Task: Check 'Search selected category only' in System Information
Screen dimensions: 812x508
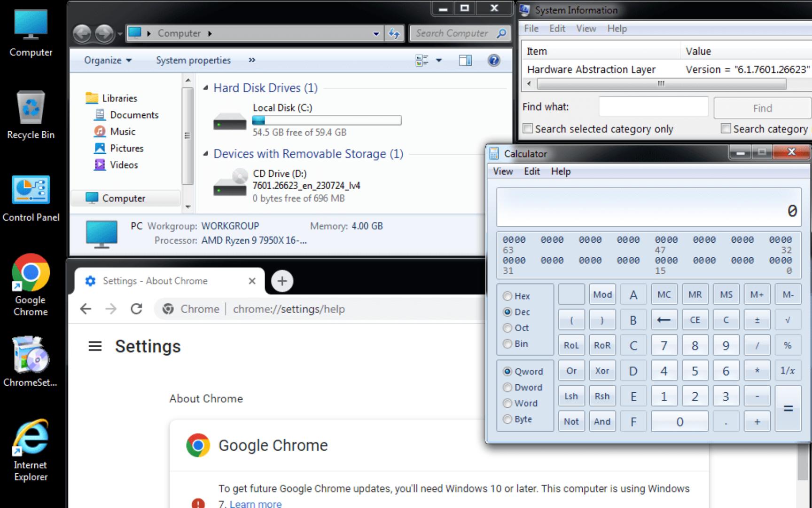Action: [528, 128]
